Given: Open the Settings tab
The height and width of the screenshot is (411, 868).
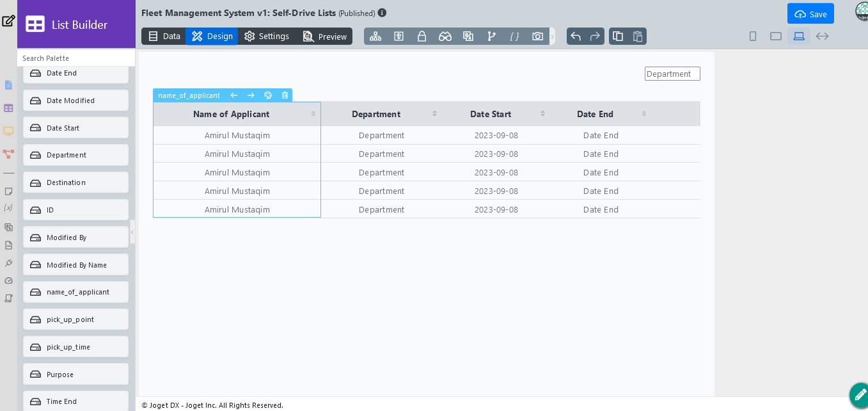Looking at the screenshot, I should 267,36.
